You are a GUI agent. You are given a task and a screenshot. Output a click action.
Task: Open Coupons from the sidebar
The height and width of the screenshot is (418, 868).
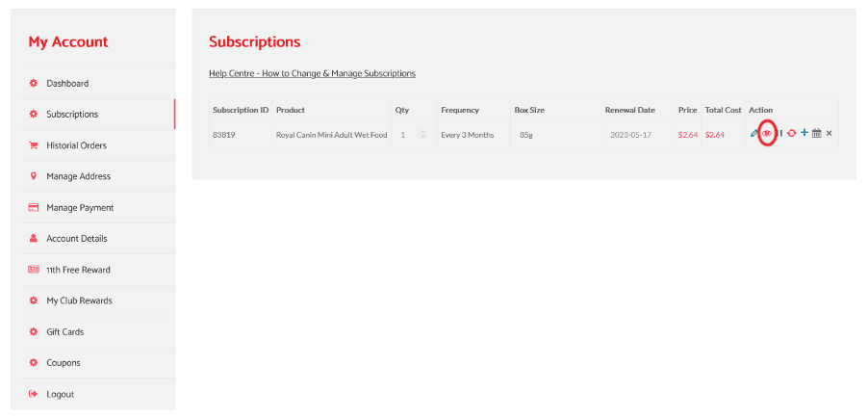pyautogui.click(x=64, y=363)
